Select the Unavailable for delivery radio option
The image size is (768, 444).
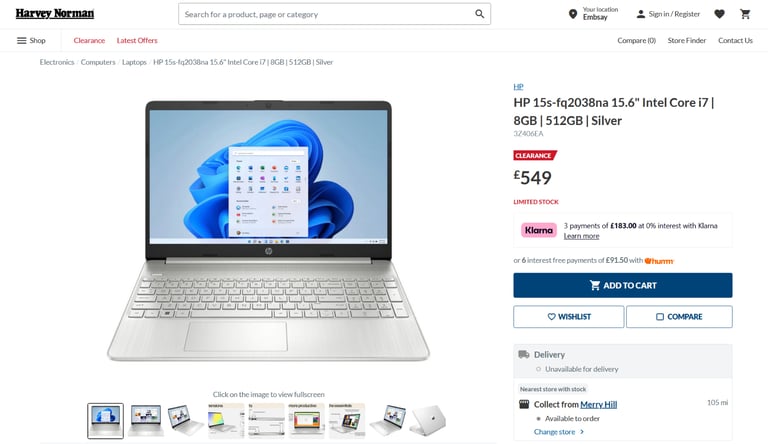click(538, 369)
